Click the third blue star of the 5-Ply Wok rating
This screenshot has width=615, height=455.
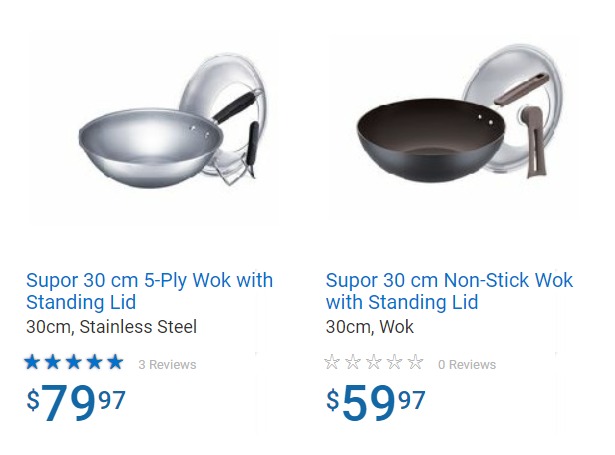[74, 362]
